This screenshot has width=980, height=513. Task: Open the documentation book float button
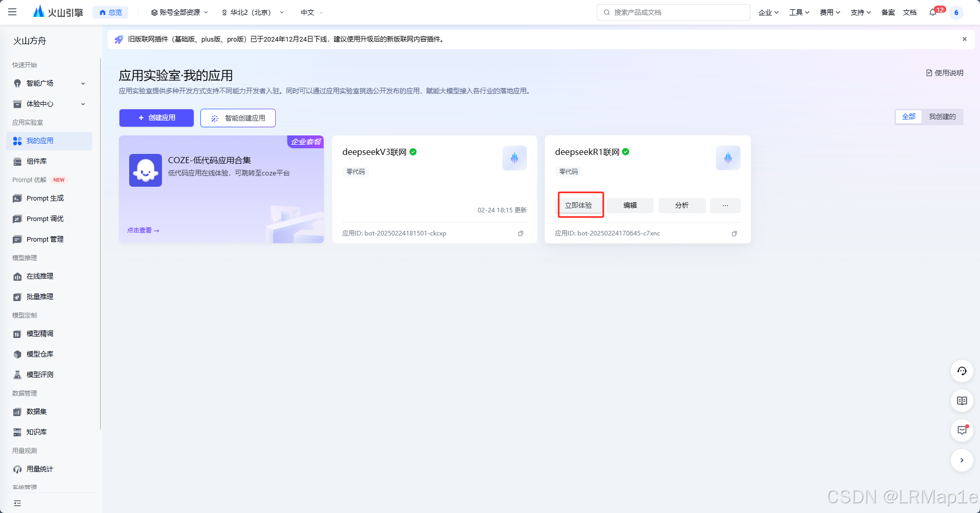tap(962, 401)
